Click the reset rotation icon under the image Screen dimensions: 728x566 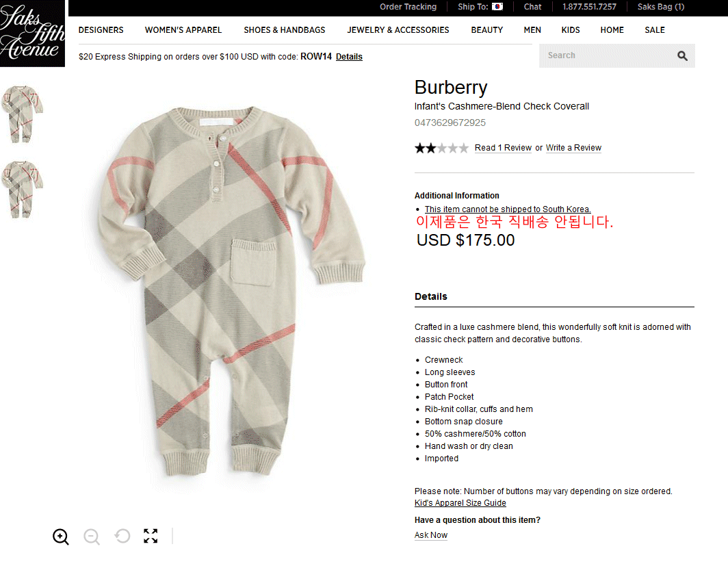[x=122, y=537]
